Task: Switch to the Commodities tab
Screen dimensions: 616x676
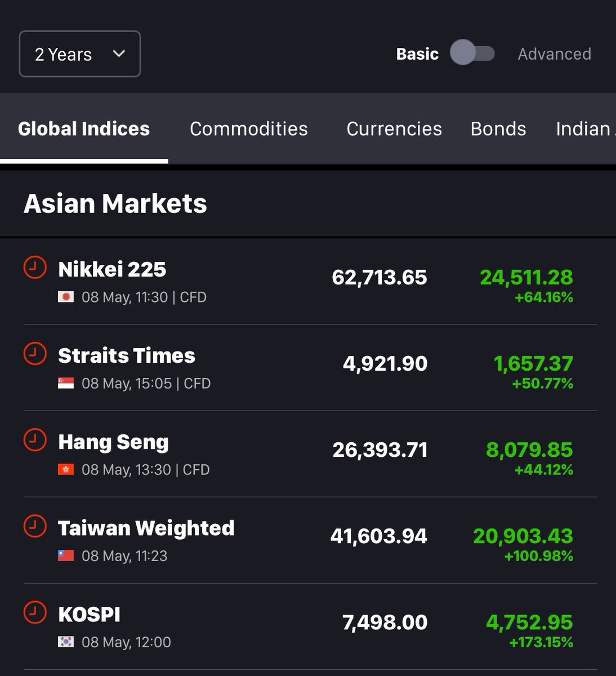Action: (249, 128)
